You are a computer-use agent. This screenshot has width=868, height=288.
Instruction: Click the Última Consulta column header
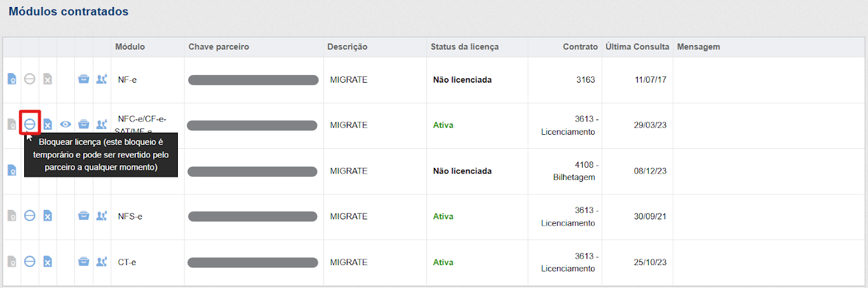pos(637,47)
